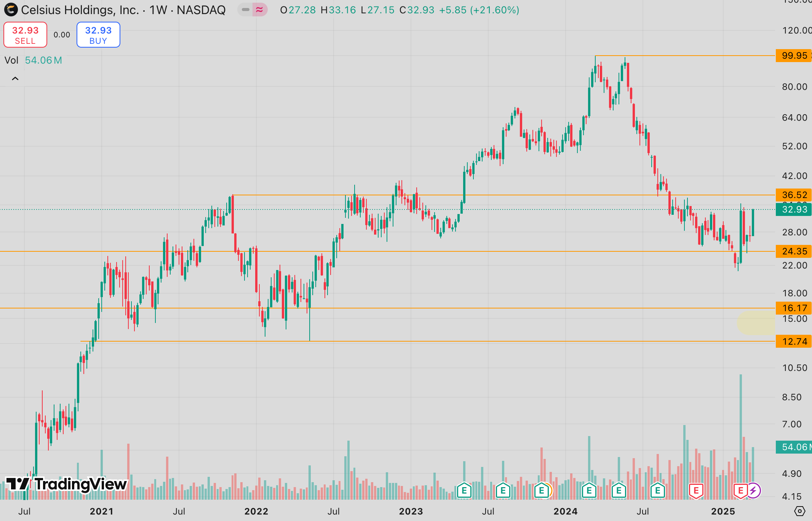Open green earnings marker overlapping orange circle

[x=541, y=491]
